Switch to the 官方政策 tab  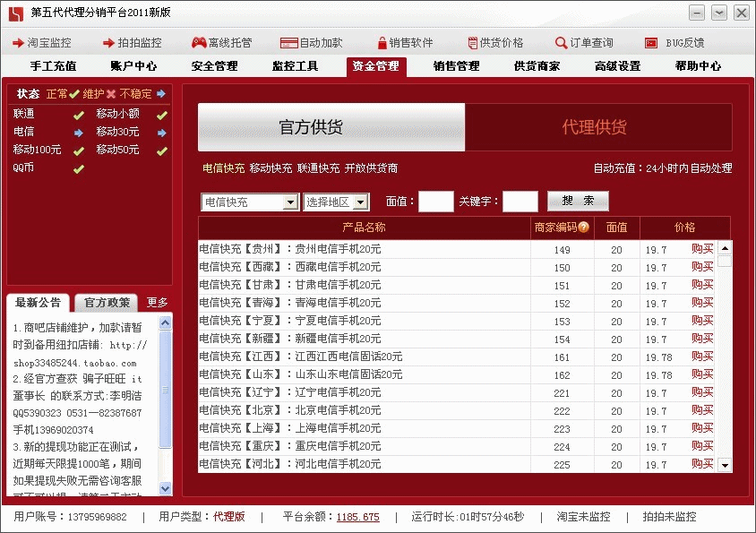pos(107,303)
